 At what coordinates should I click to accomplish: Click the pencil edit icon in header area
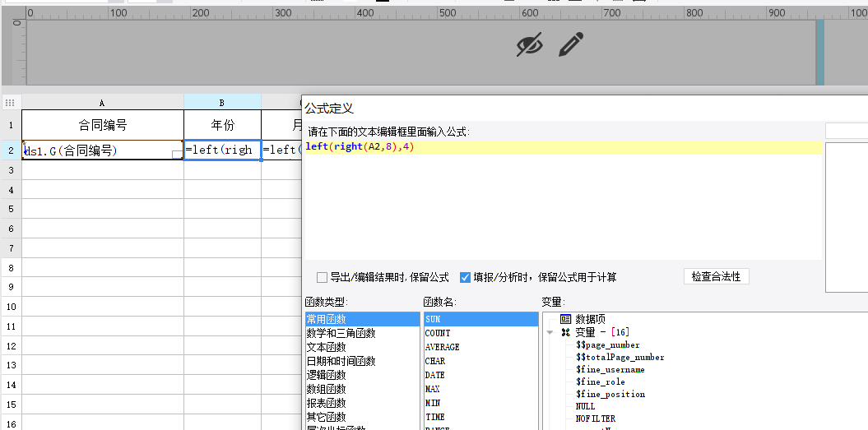click(x=571, y=44)
